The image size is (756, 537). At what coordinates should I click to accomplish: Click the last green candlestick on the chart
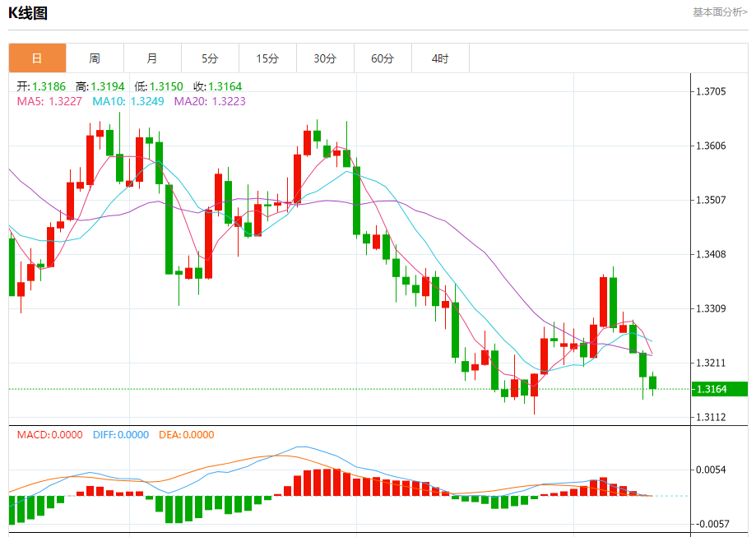[x=653, y=382]
